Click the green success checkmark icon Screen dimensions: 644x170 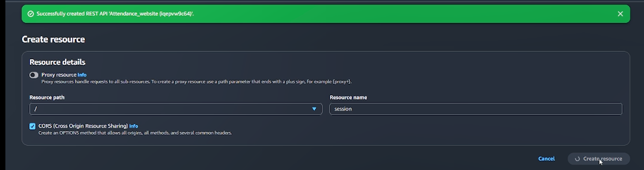point(30,14)
